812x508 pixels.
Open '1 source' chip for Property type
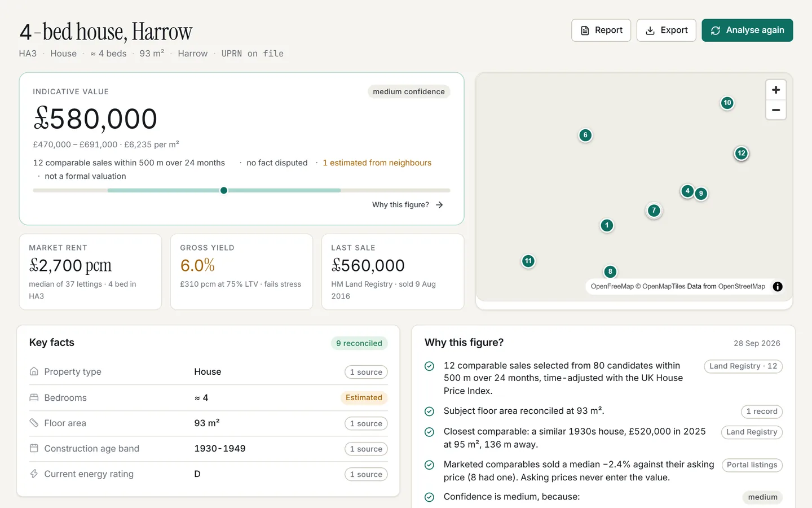click(366, 372)
